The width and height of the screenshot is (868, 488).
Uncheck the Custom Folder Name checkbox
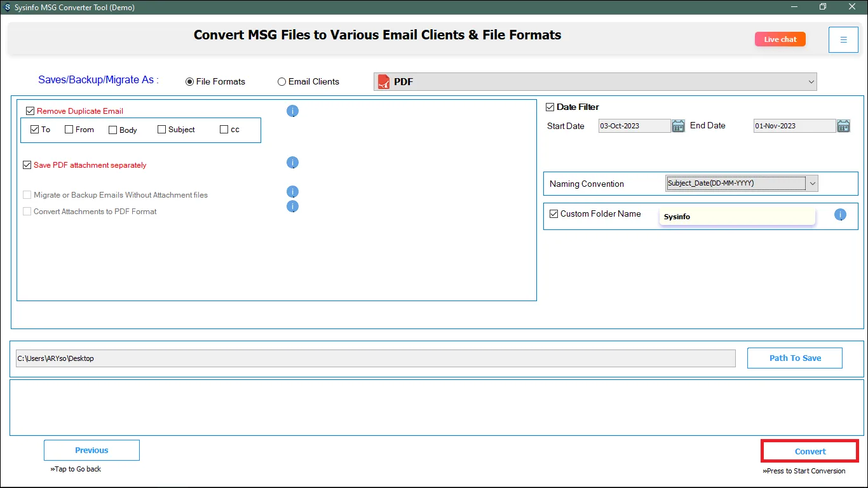pos(553,214)
